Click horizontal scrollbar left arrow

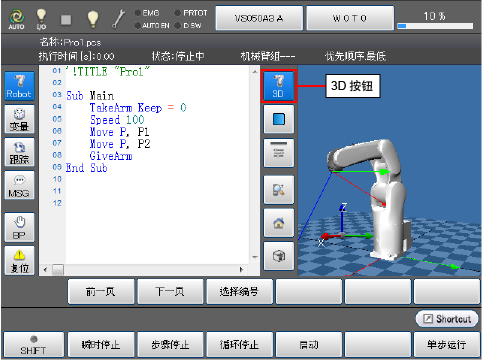(x=46, y=269)
